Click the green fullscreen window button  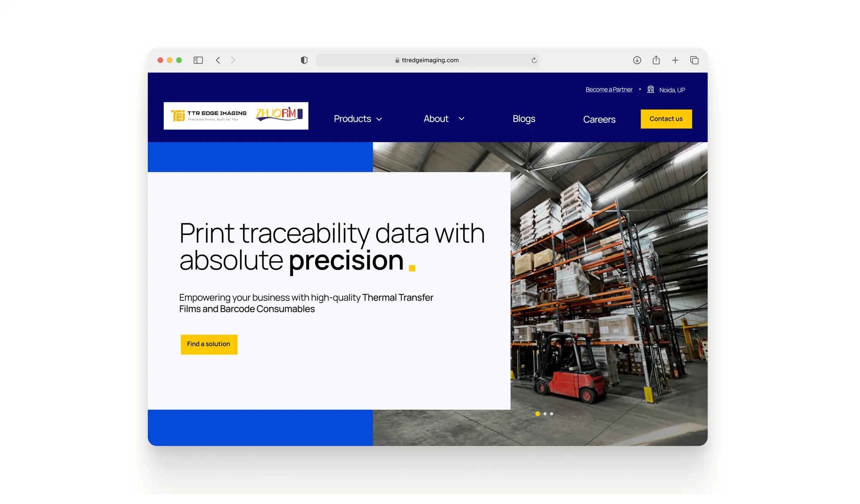179,60
